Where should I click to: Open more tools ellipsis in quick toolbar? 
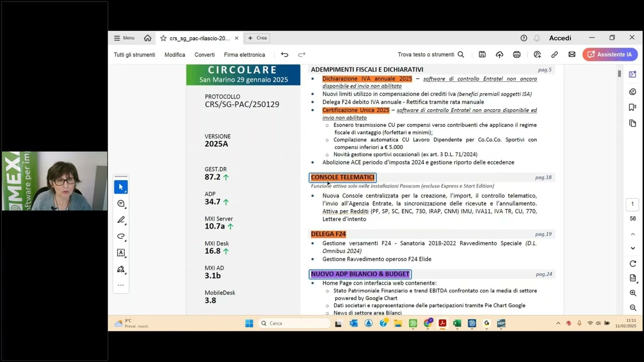tap(121, 285)
